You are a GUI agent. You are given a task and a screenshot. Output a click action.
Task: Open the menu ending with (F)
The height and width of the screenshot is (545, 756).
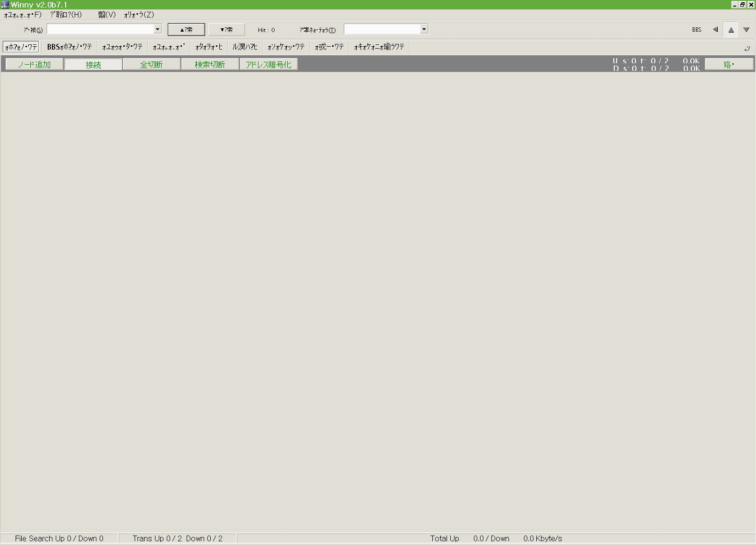23,15
